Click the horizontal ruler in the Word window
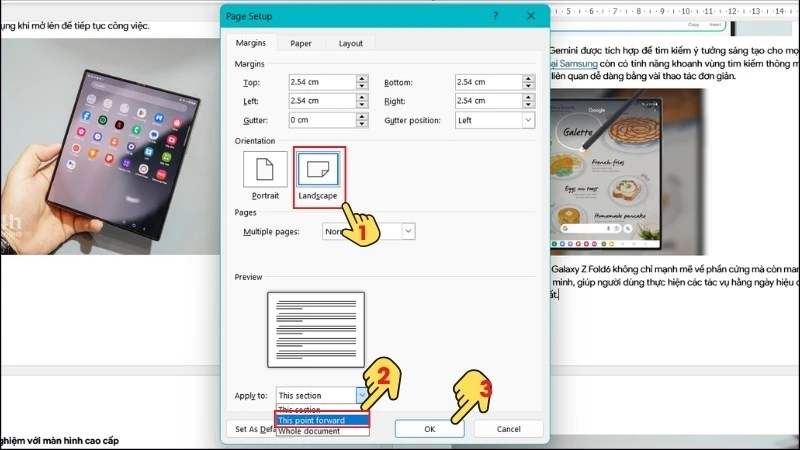The width and height of the screenshot is (800, 450). [675, 11]
